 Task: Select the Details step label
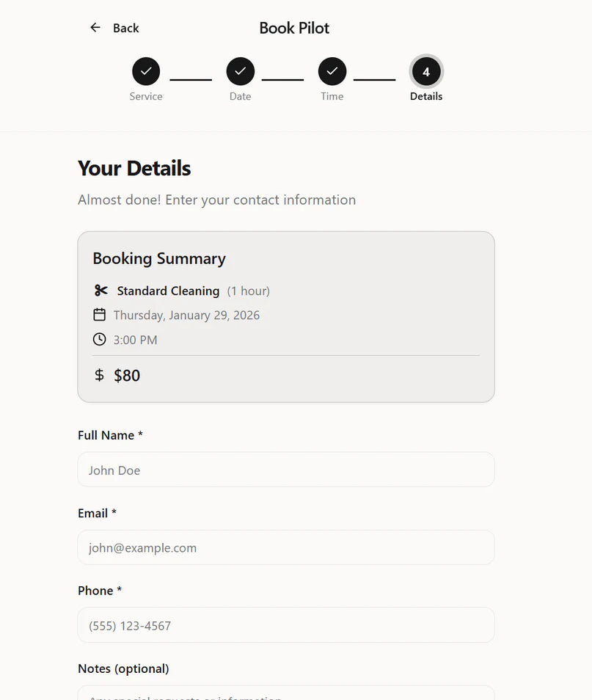click(x=426, y=96)
